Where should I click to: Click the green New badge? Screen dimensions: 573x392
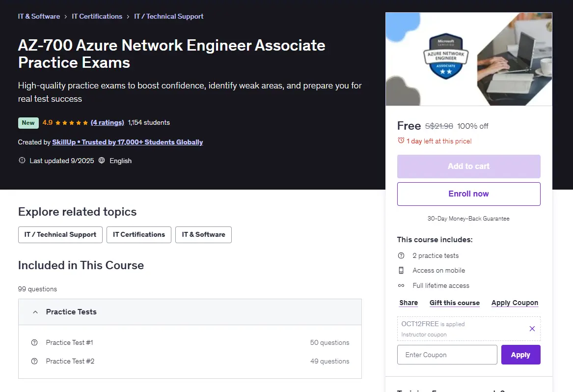tap(28, 123)
